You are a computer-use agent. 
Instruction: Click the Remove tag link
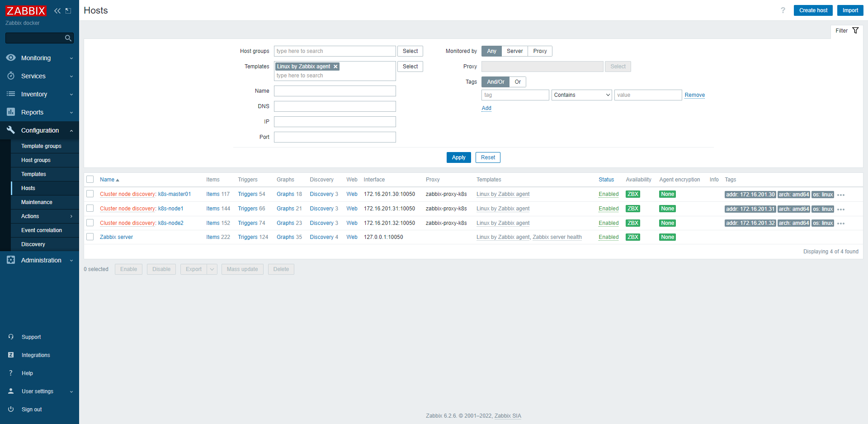[694, 95]
